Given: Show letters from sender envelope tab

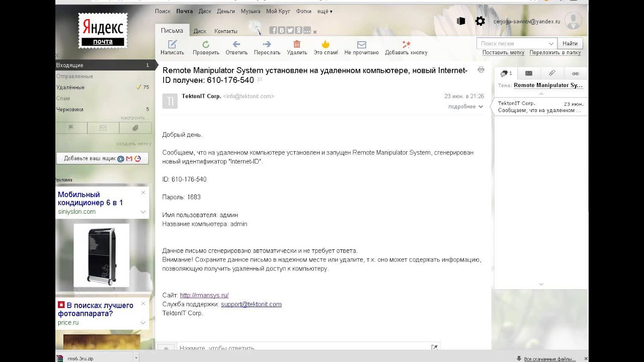Looking at the screenshot, I should (x=529, y=73).
